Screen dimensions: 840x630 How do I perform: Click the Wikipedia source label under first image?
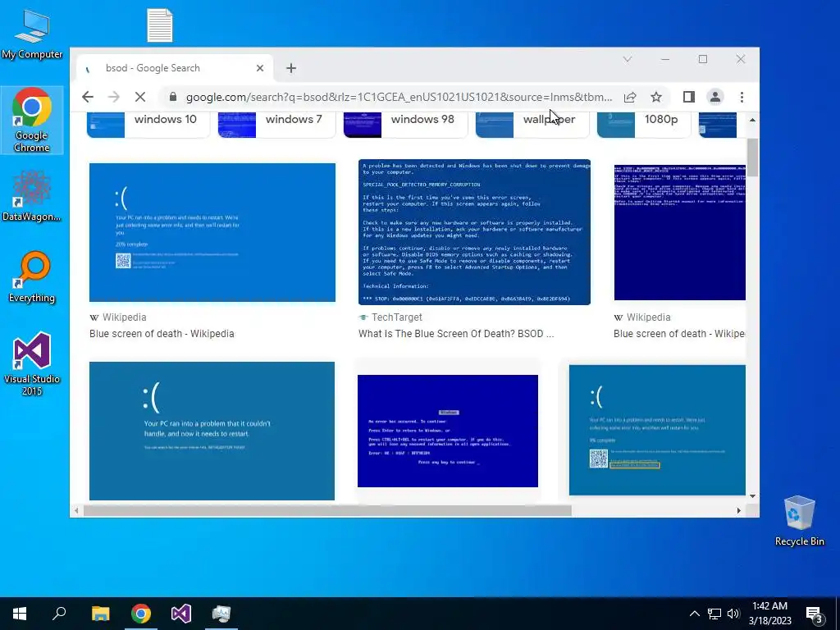(x=125, y=317)
